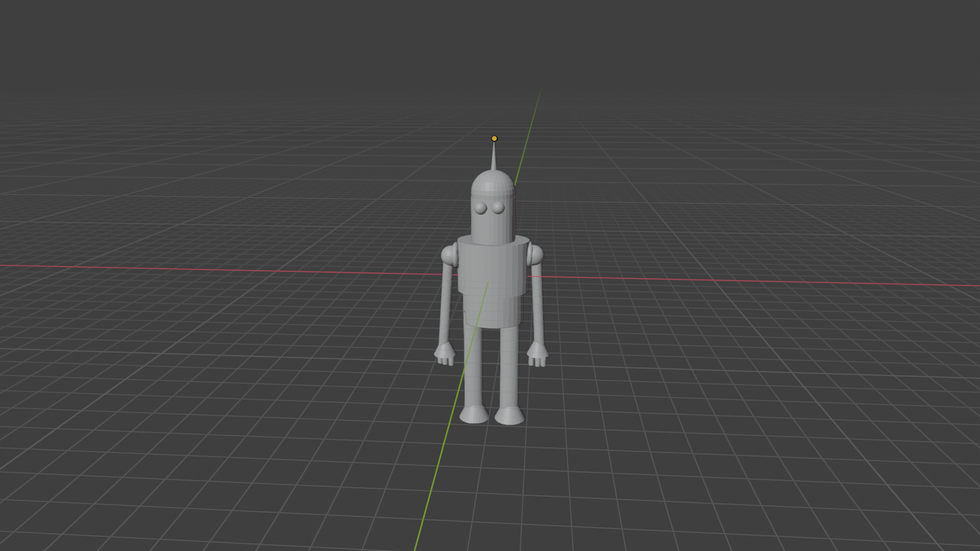
Task: Click the robot hand on the viewer's left
Action: [x=445, y=354]
